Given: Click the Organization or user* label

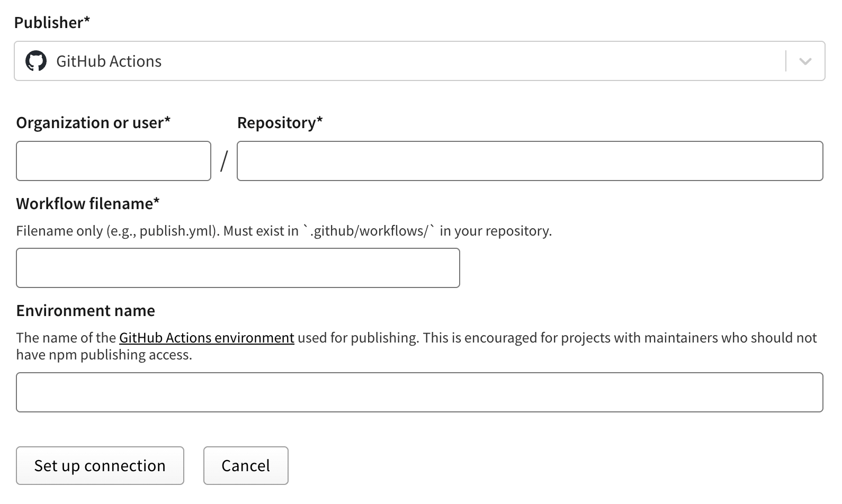Looking at the screenshot, I should point(93,123).
